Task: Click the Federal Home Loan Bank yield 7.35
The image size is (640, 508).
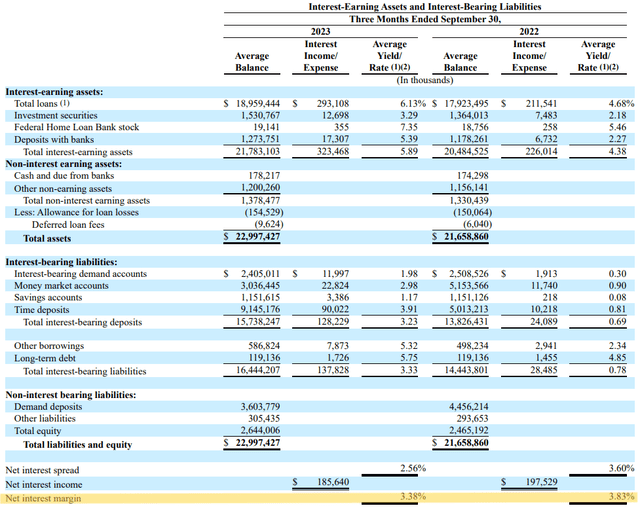Action: 409,127
